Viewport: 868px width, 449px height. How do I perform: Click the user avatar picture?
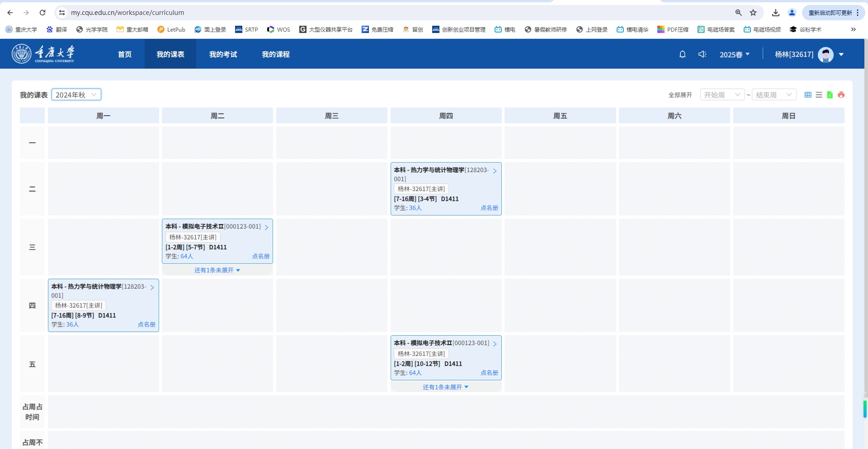tap(826, 55)
